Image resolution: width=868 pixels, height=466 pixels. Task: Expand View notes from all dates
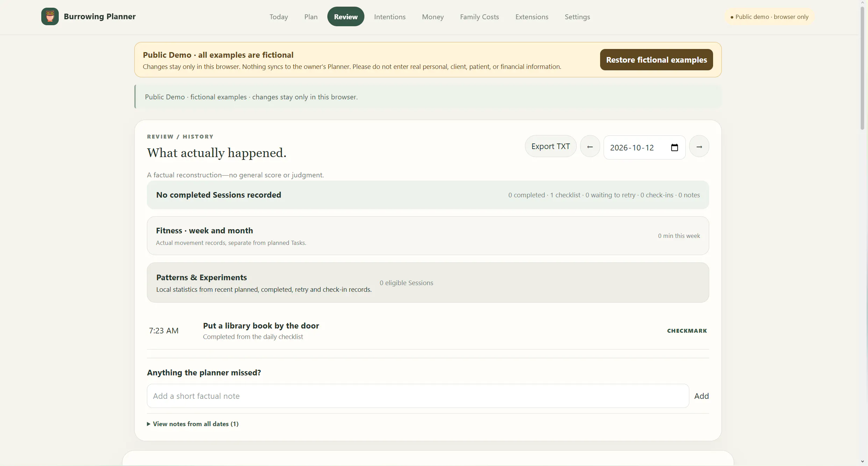(x=193, y=424)
